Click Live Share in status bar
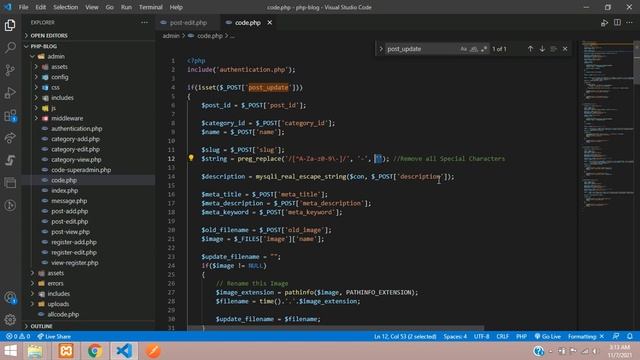The height and width of the screenshot is (360, 640). (54, 336)
